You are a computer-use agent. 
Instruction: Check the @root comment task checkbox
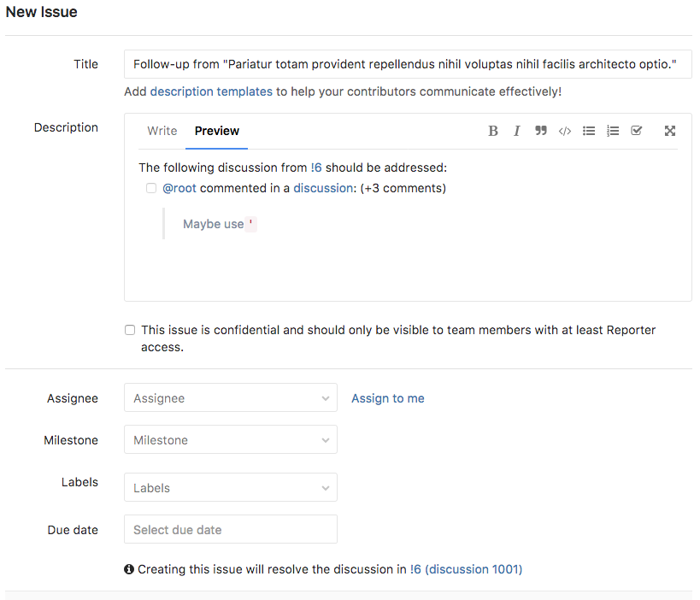pos(151,188)
